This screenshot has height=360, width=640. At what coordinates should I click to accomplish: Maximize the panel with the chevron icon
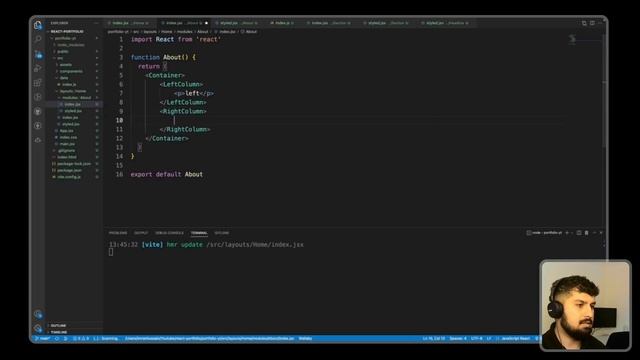pyautogui.click(x=594, y=233)
